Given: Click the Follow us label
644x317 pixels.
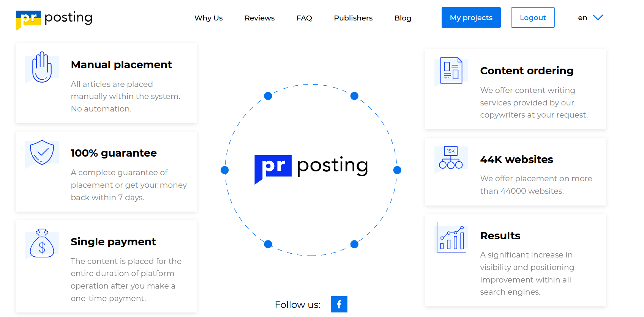Looking at the screenshot, I should (x=298, y=305).
